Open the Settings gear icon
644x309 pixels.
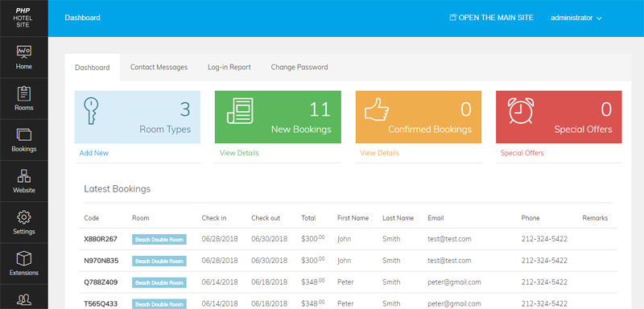[24, 217]
